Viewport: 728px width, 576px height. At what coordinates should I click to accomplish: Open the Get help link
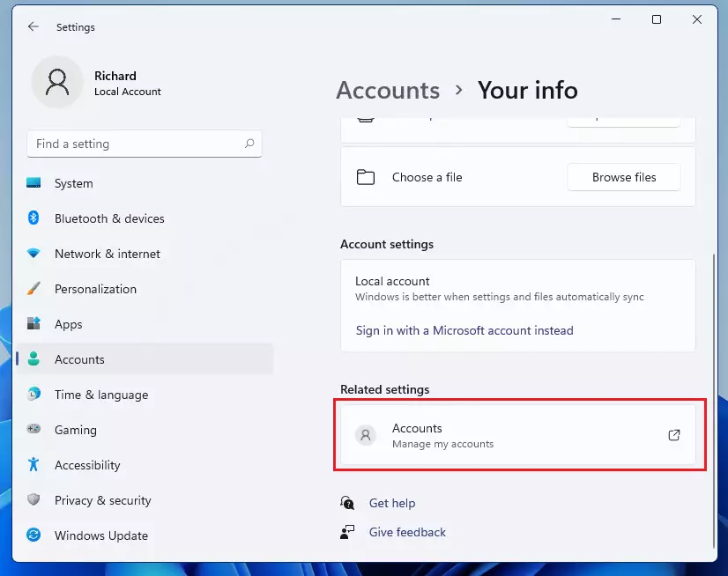pos(392,503)
